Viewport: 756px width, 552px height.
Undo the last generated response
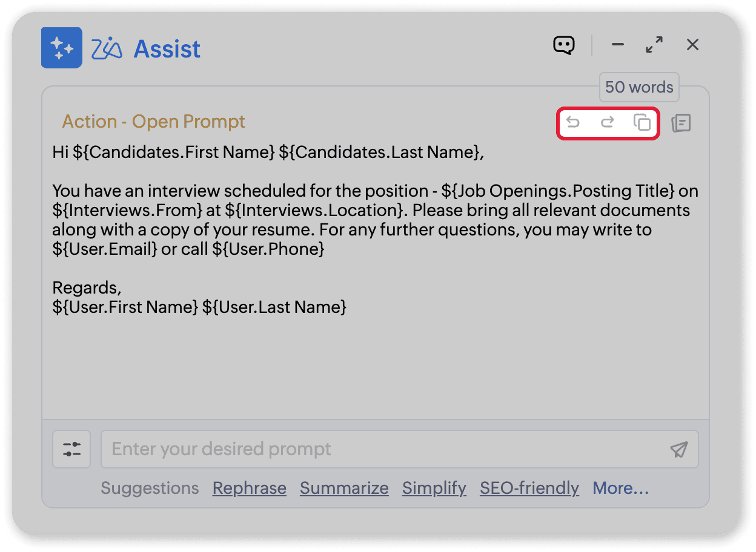[x=572, y=122]
